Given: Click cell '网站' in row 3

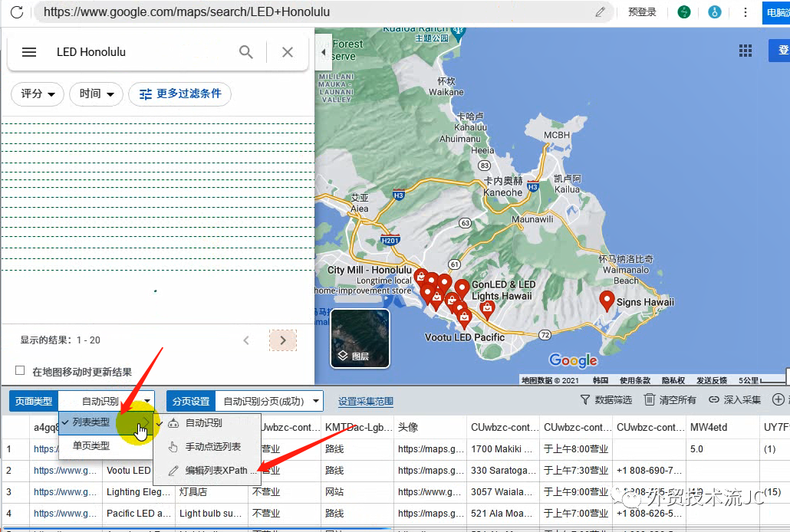Looking at the screenshot, I should click(357, 492).
